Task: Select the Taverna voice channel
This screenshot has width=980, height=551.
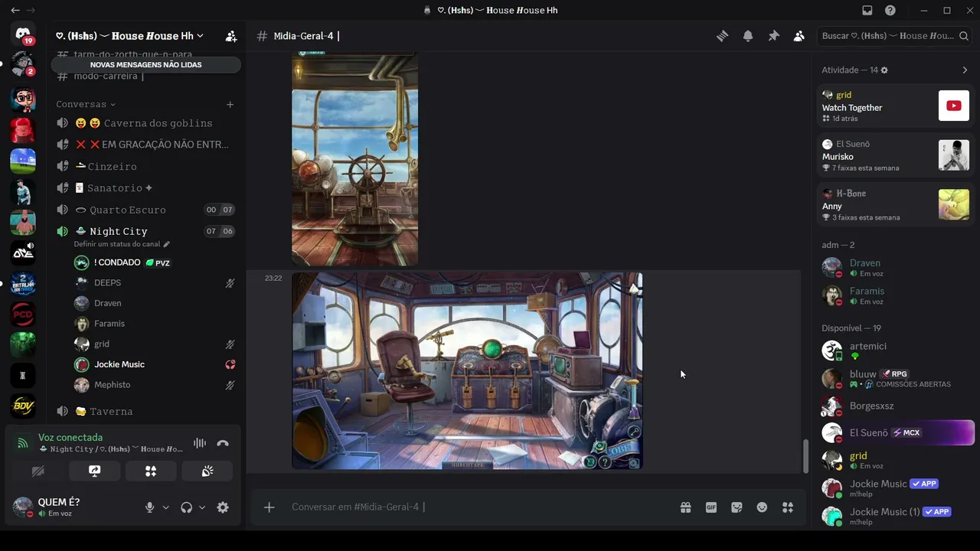Action: (x=145, y=412)
